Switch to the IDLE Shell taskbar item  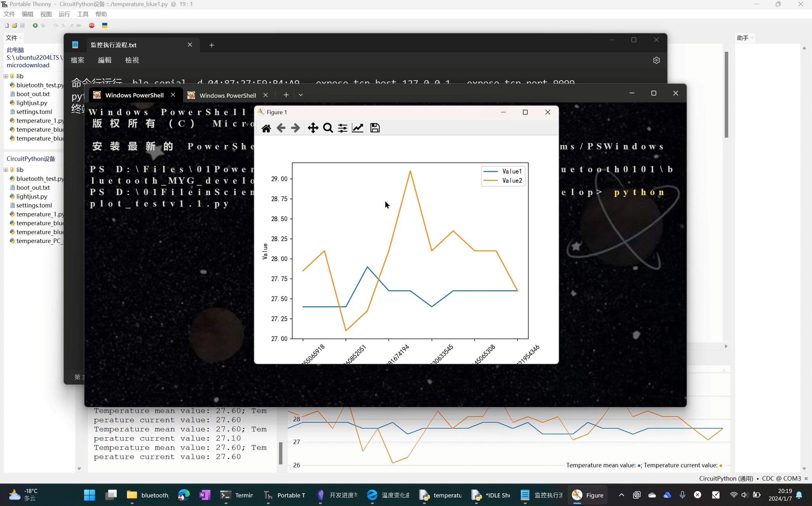click(x=491, y=495)
